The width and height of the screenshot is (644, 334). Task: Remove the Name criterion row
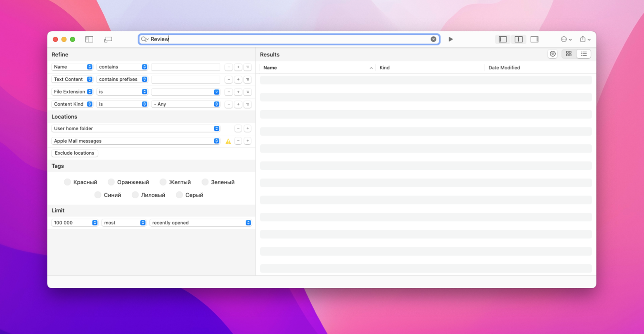tap(229, 67)
